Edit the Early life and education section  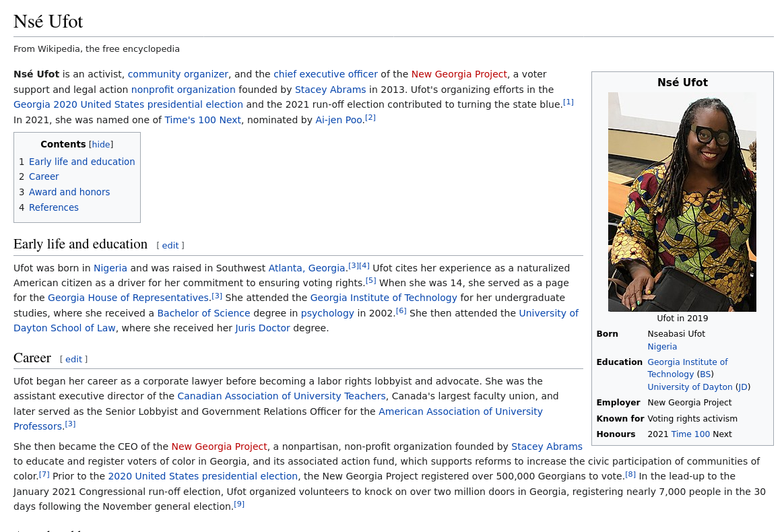tap(170, 246)
